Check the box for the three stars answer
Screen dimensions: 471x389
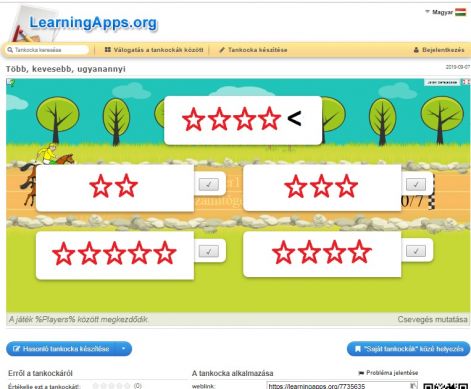(x=416, y=184)
